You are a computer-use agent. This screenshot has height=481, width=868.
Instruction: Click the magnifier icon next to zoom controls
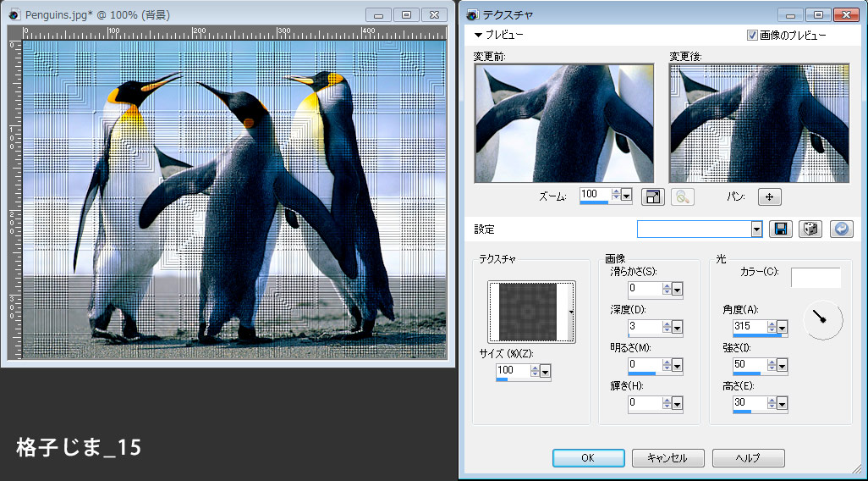click(683, 196)
